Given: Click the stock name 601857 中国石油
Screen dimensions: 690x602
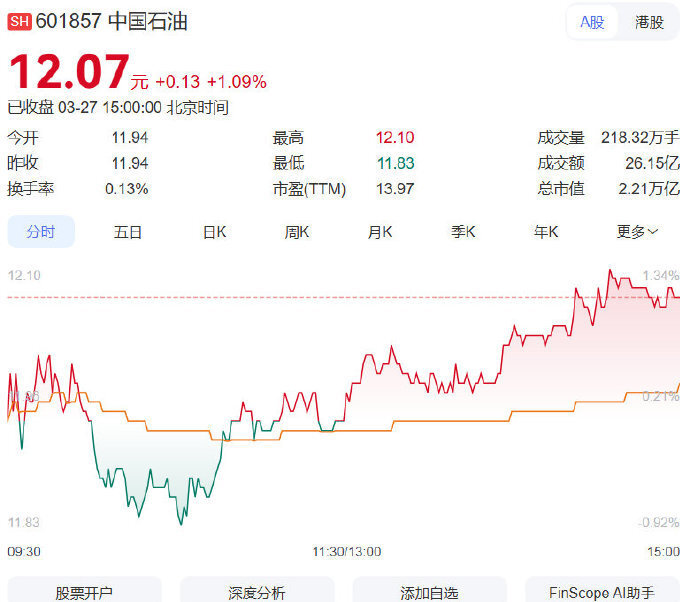Looking at the screenshot, I should [112, 22].
